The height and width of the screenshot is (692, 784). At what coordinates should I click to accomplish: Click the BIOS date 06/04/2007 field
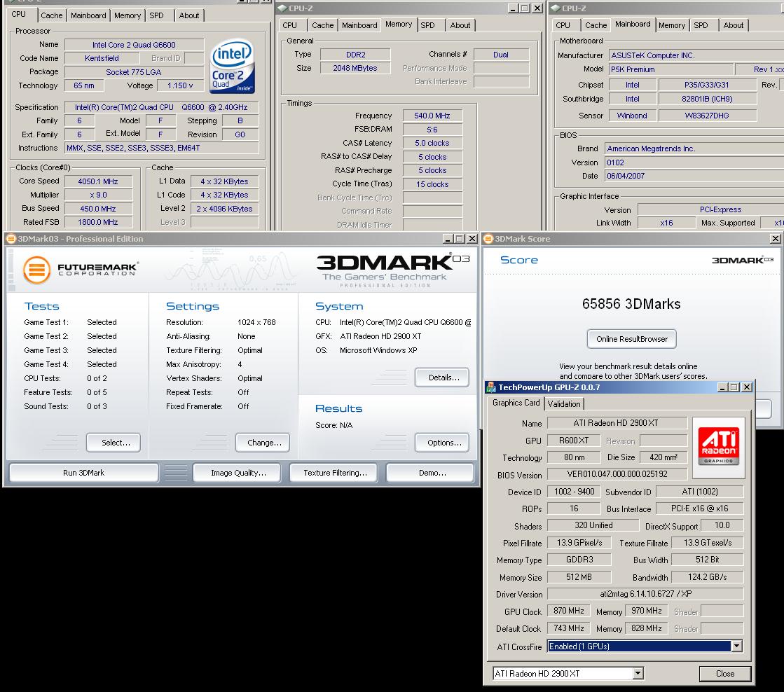pyautogui.click(x=695, y=176)
